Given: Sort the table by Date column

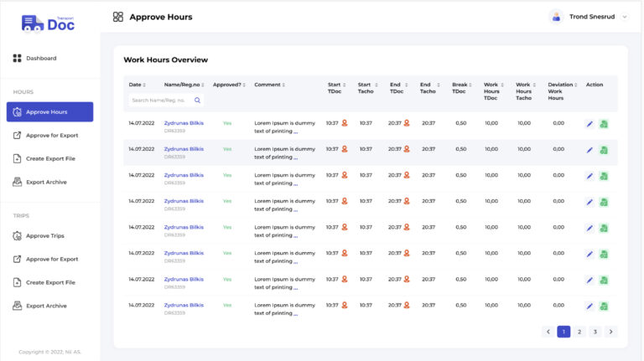Looking at the screenshot, I should click(136, 85).
